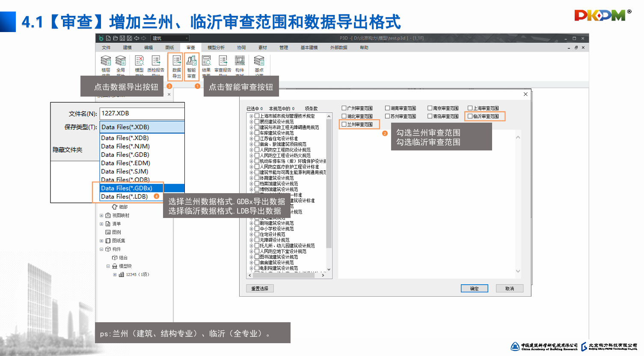Click the scroll-down arrow in the right review pane
This screenshot has width=644, height=356.
[x=518, y=271]
